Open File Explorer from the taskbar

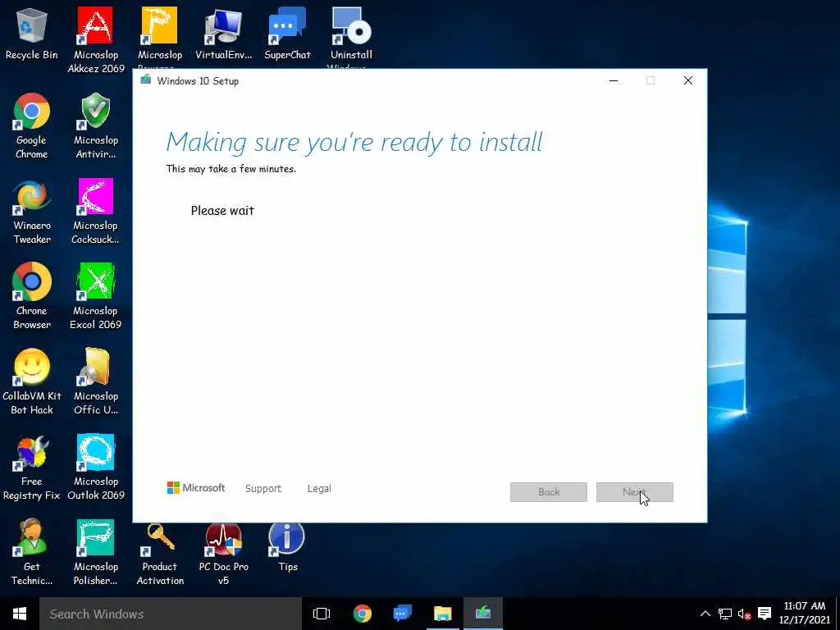click(x=442, y=614)
